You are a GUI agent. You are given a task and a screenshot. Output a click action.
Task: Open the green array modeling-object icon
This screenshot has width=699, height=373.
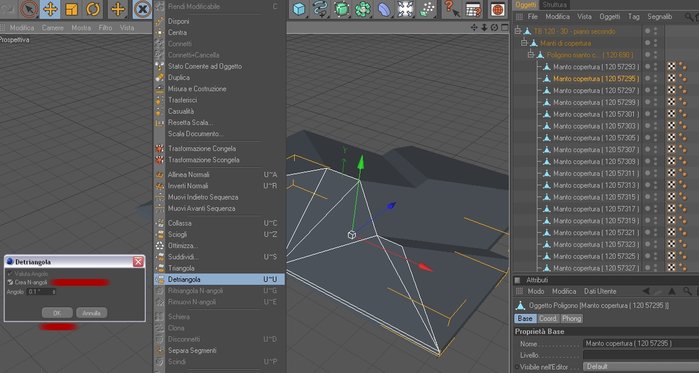[x=362, y=9]
